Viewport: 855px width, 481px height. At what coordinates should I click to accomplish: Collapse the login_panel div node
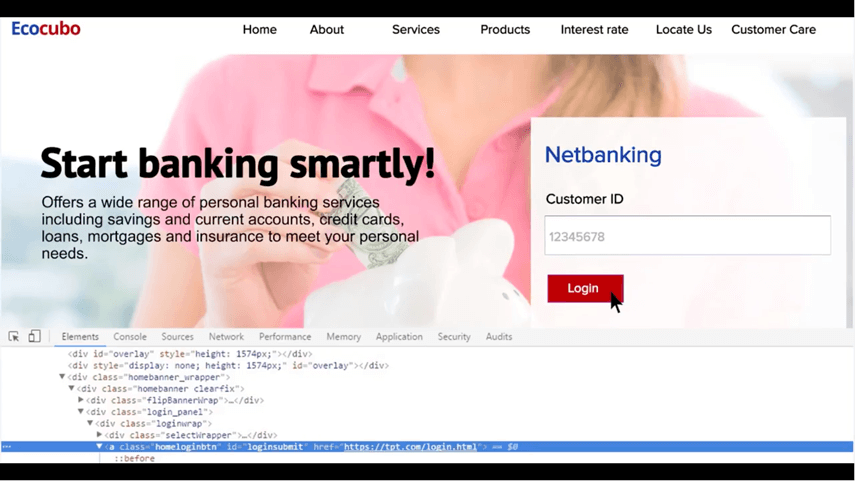pos(81,412)
